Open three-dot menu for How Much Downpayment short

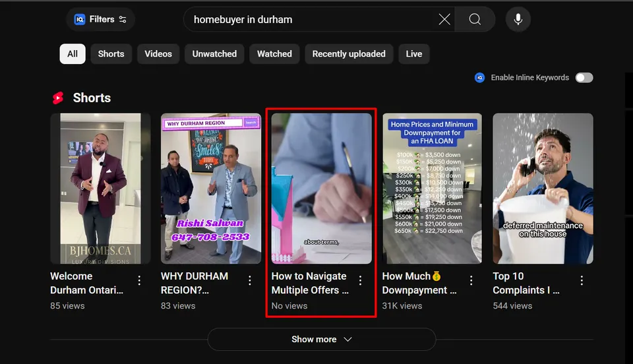(x=471, y=280)
